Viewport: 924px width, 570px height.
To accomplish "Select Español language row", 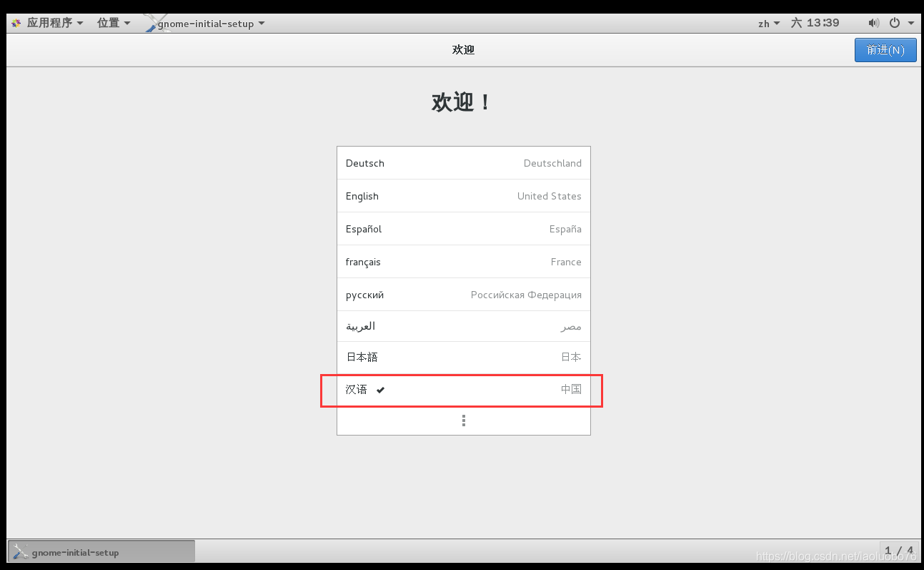I will pos(464,229).
